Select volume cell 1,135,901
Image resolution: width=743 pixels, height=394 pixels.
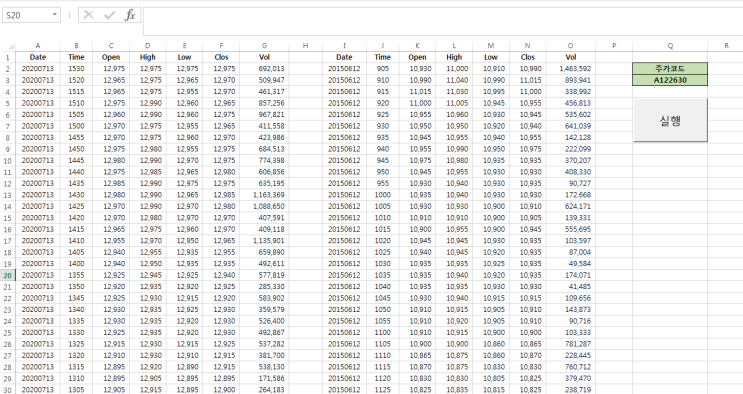264,241
